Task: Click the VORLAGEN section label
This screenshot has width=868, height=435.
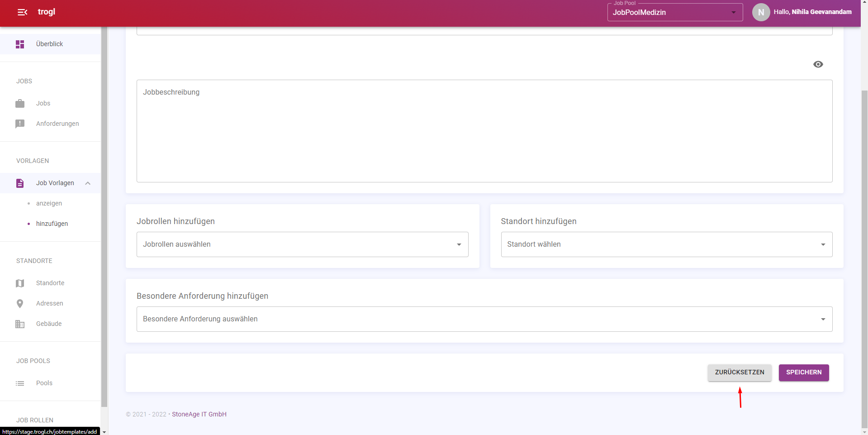Action: [x=33, y=161]
